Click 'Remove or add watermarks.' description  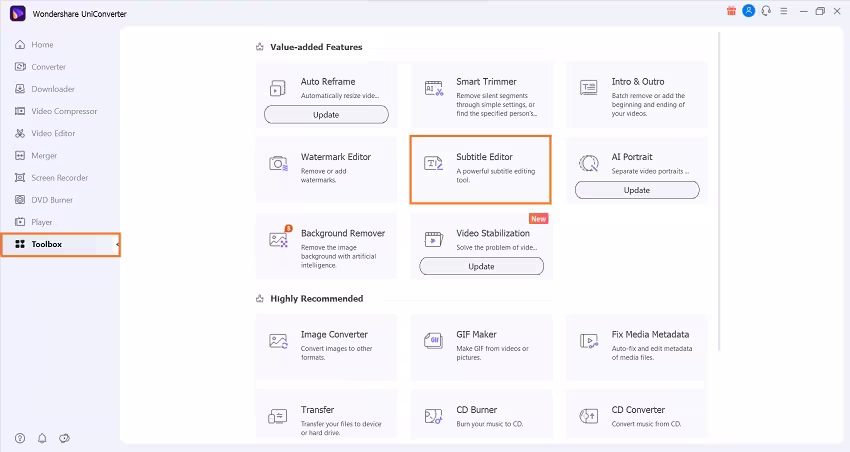324,176
